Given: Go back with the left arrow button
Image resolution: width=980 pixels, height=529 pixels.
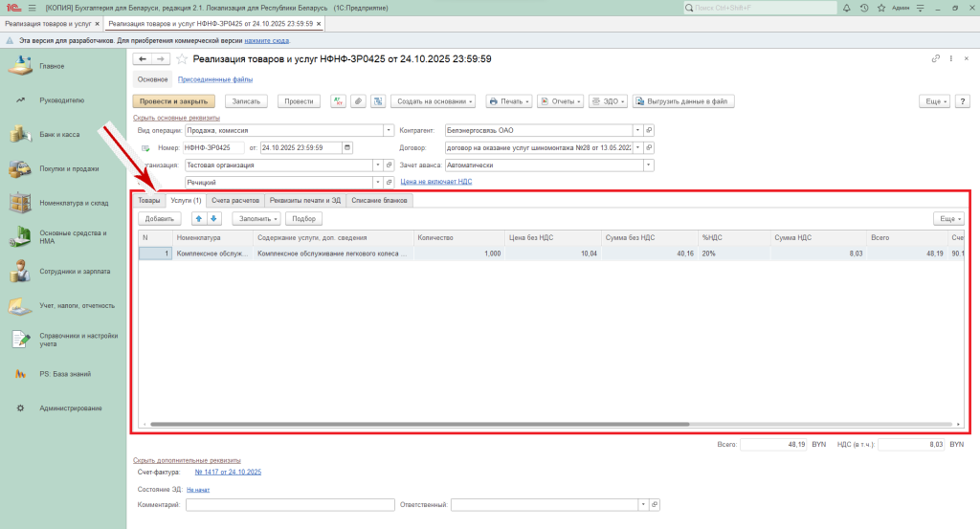Looking at the screenshot, I should coord(143,59).
